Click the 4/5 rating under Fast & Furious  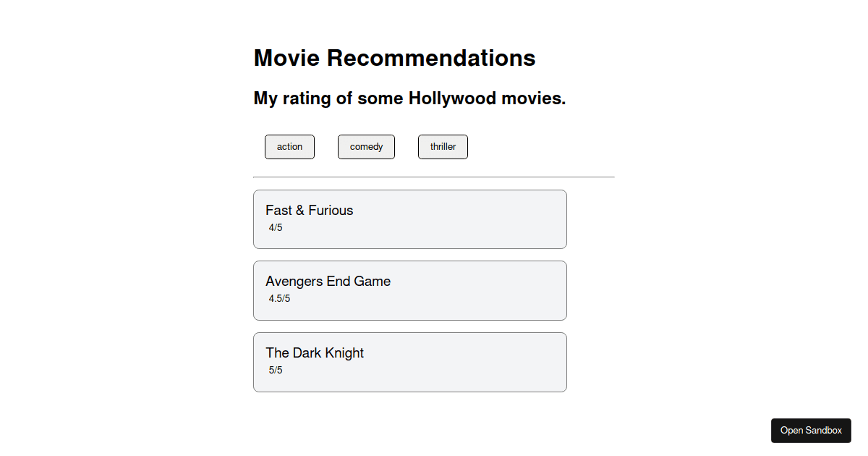point(276,227)
